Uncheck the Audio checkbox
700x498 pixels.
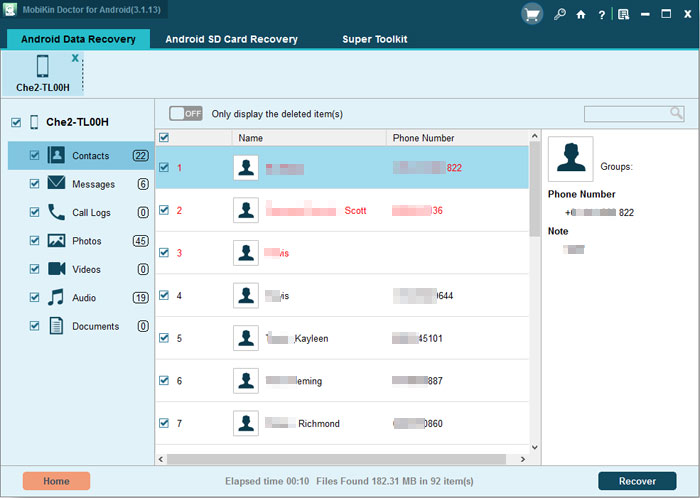tap(34, 297)
